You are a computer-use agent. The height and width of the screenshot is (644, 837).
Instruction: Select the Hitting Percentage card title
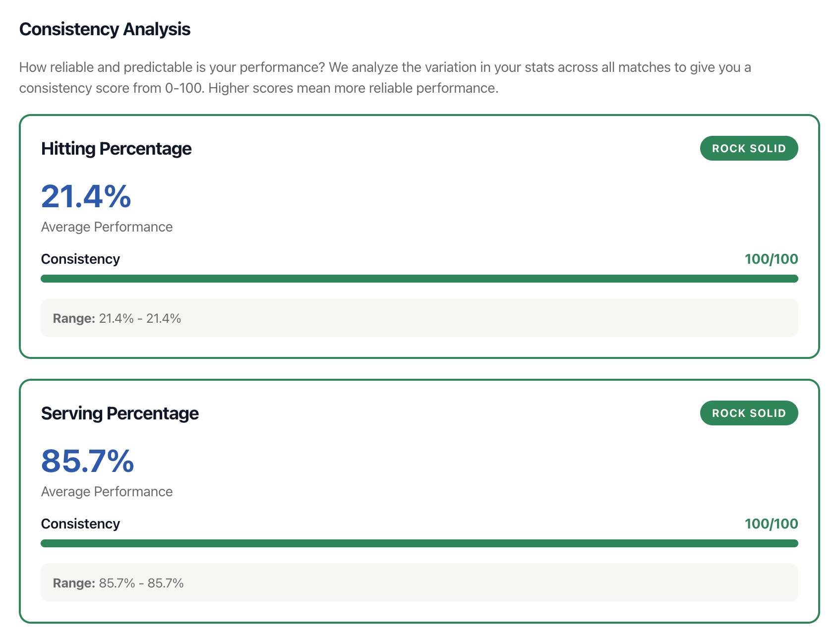[x=116, y=149]
